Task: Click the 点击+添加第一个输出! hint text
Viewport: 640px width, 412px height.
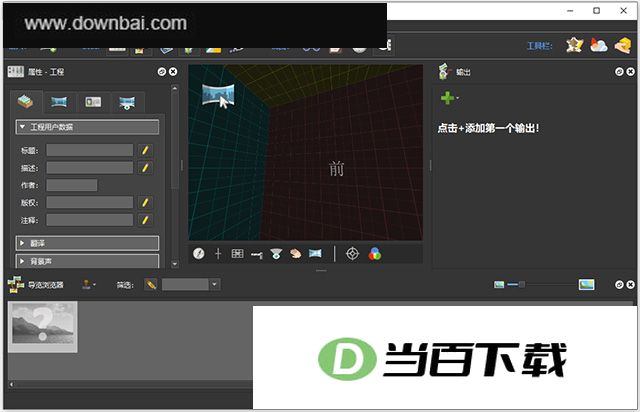Action: point(488,128)
